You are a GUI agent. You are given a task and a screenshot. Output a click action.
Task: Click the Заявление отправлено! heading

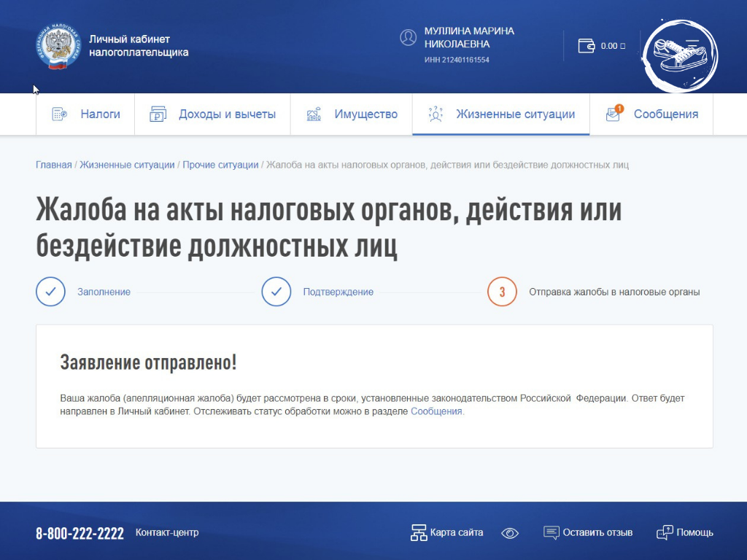tap(148, 362)
